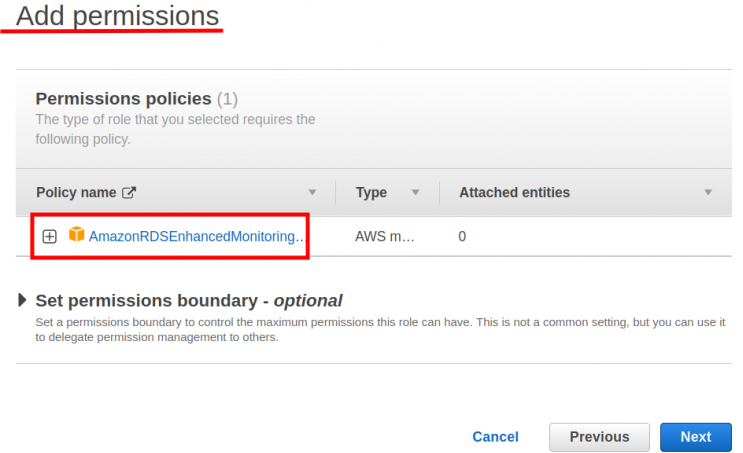Open the AmazonRDSEnhancedMonitoring policy link
The width and height of the screenshot is (743, 453).
[196, 237]
